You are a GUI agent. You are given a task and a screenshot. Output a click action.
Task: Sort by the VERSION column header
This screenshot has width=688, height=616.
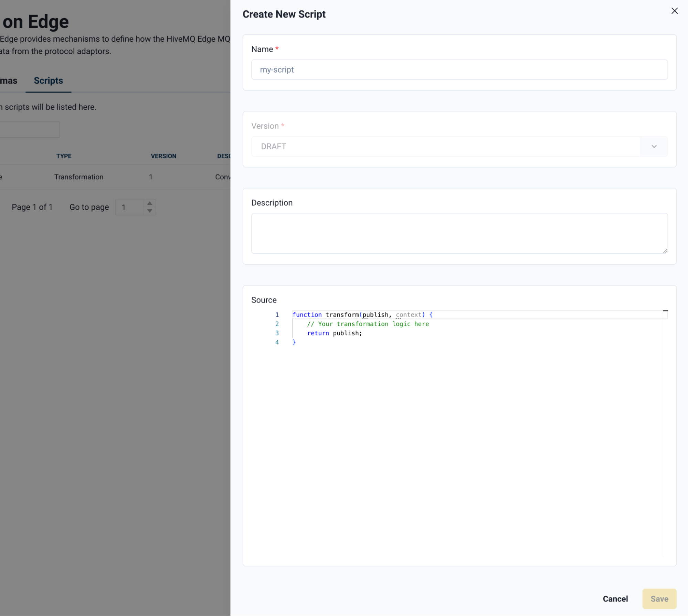[163, 156]
